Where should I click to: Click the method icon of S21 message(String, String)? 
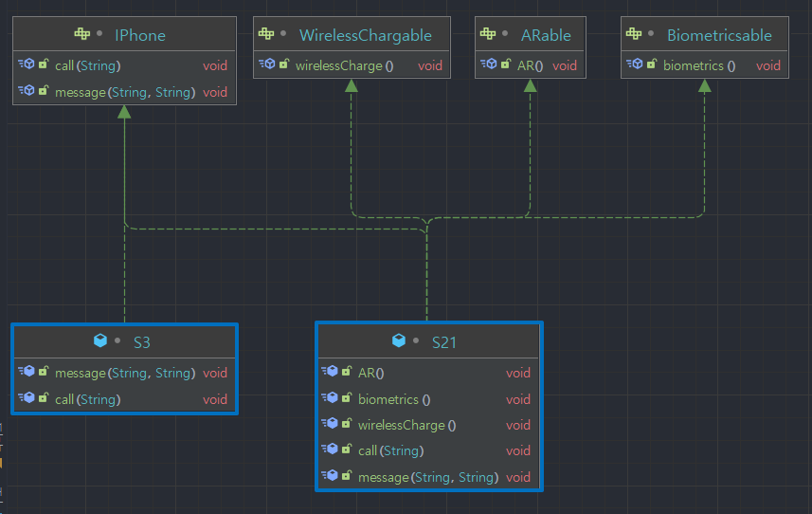click(x=330, y=476)
